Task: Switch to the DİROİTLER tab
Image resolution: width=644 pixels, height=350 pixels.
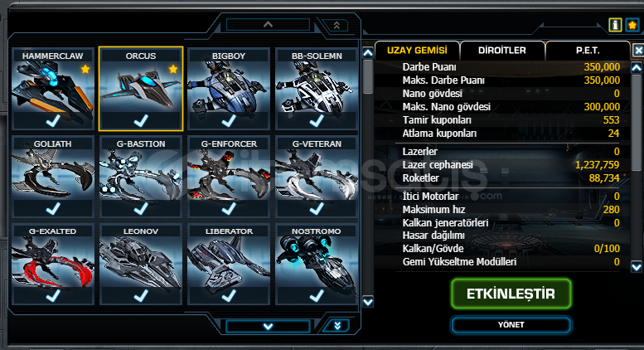Action: 502,51
